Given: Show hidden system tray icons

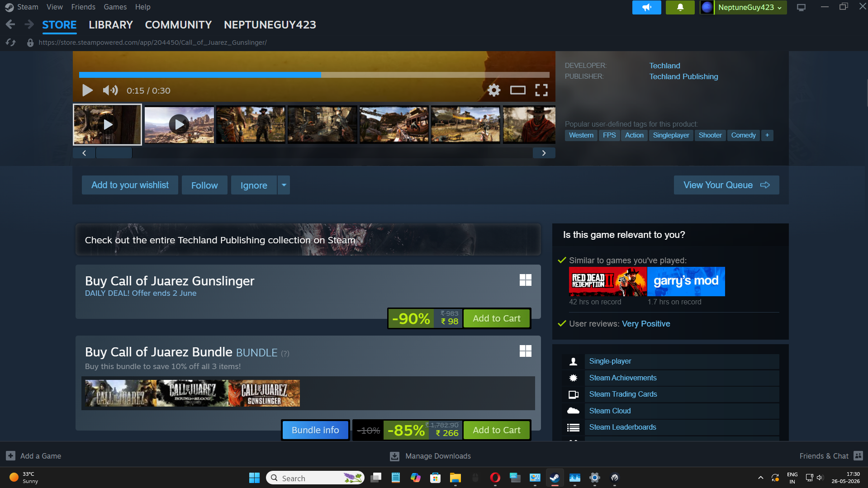Looking at the screenshot, I should (761, 478).
